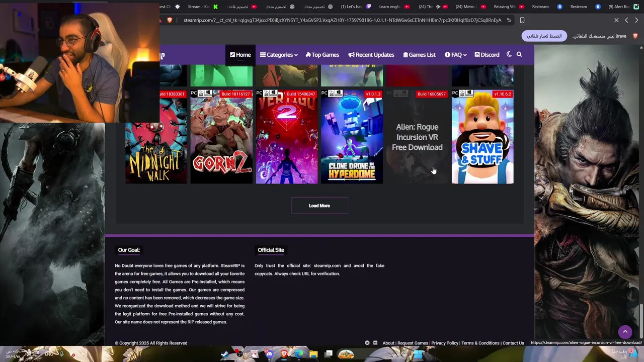Click the microphone tray icon
Image resolution: width=644 pixels, height=362 pixels.
(61, 354)
